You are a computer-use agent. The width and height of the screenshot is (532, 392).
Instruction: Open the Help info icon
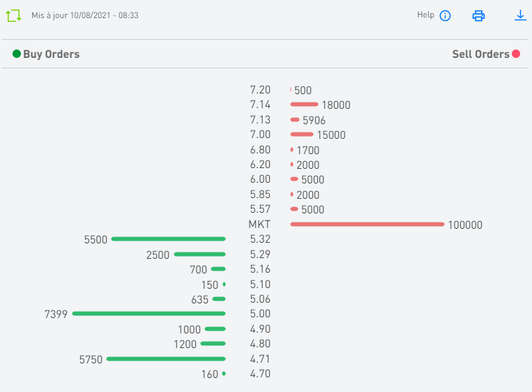click(x=446, y=15)
